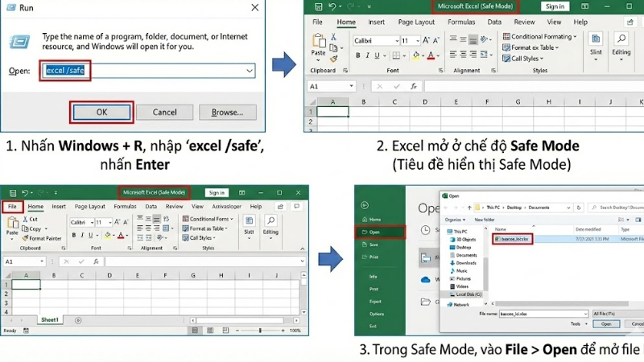This screenshot has height=362, width=644.
Task: Collapse the ribbon in the Sheet1 Excel window
Action: [303, 249]
